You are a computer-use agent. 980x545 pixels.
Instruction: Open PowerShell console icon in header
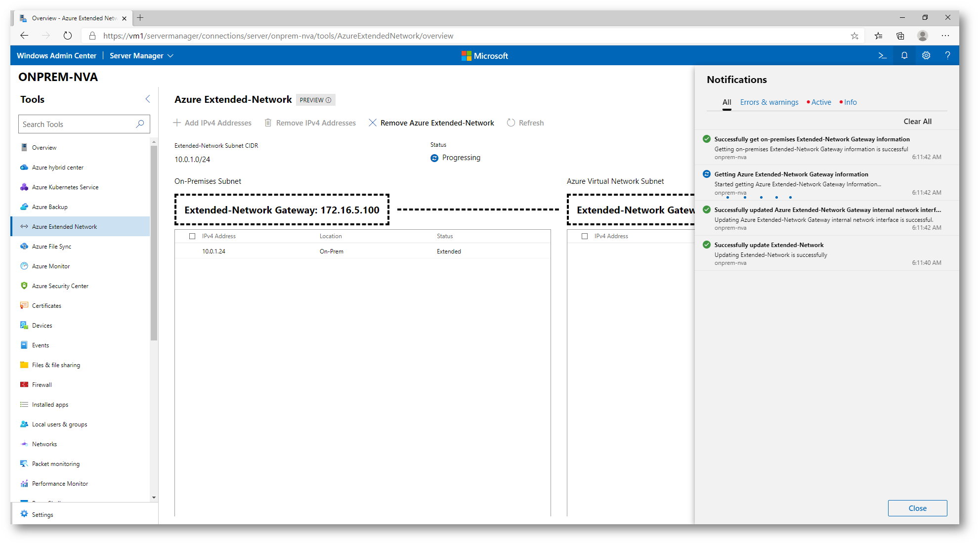click(x=882, y=56)
